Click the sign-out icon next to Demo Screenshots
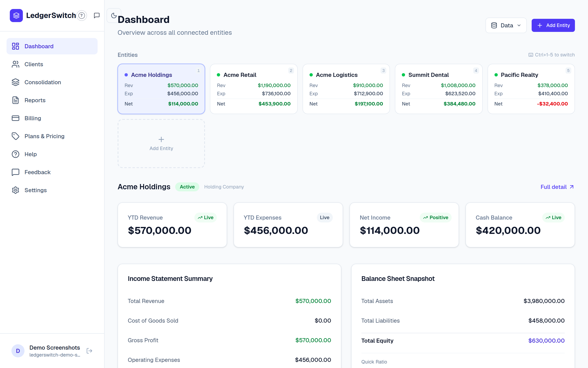Image resolution: width=588 pixels, height=368 pixels. pyautogui.click(x=89, y=351)
